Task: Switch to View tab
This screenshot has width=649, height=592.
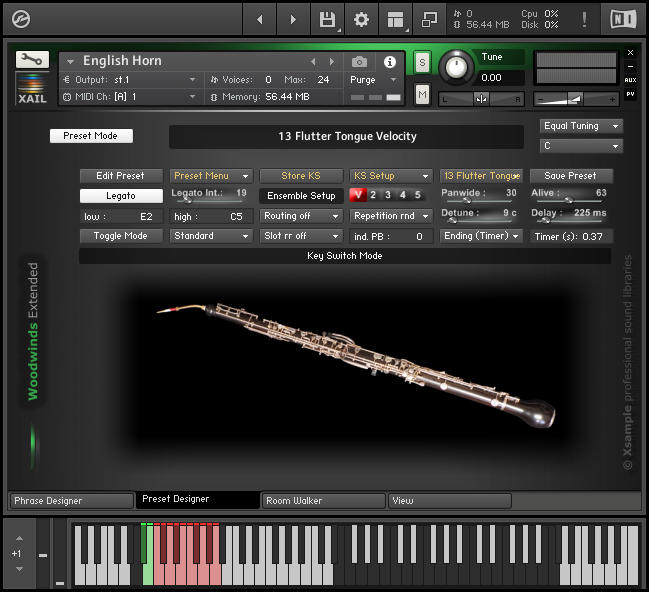Action: click(x=450, y=501)
